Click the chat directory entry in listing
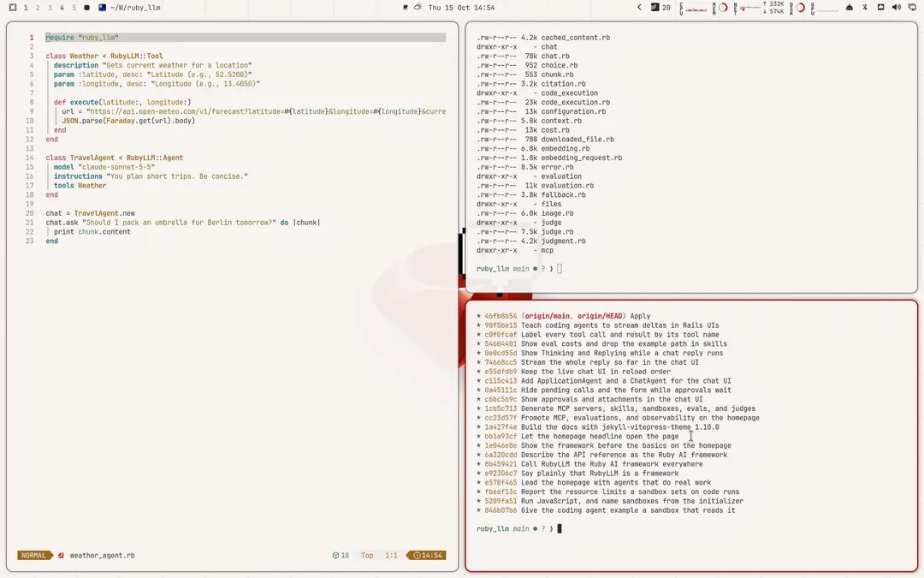The image size is (924, 578). click(x=548, y=46)
